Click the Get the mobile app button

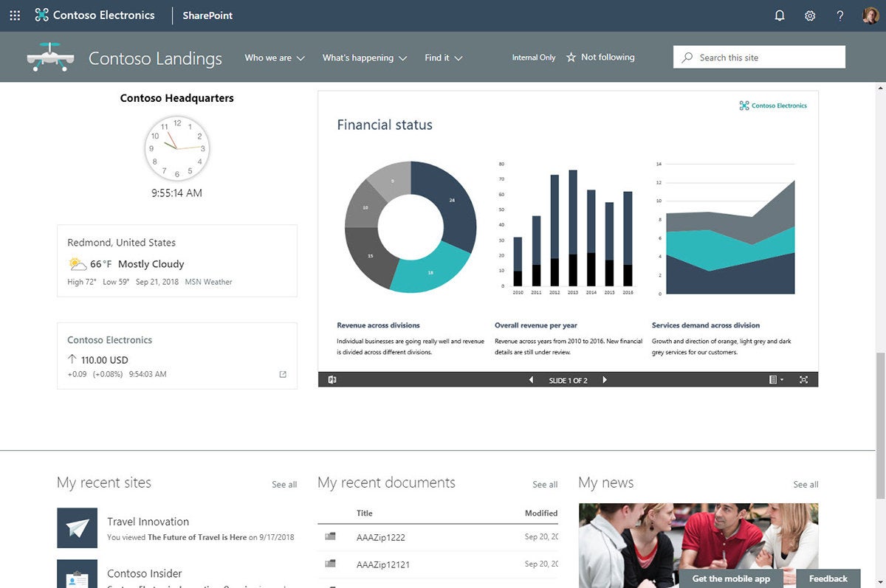(x=731, y=578)
